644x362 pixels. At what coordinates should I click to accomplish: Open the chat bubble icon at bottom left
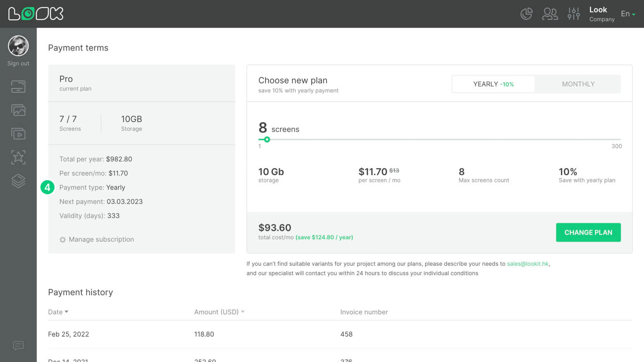[x=18, y=345]
